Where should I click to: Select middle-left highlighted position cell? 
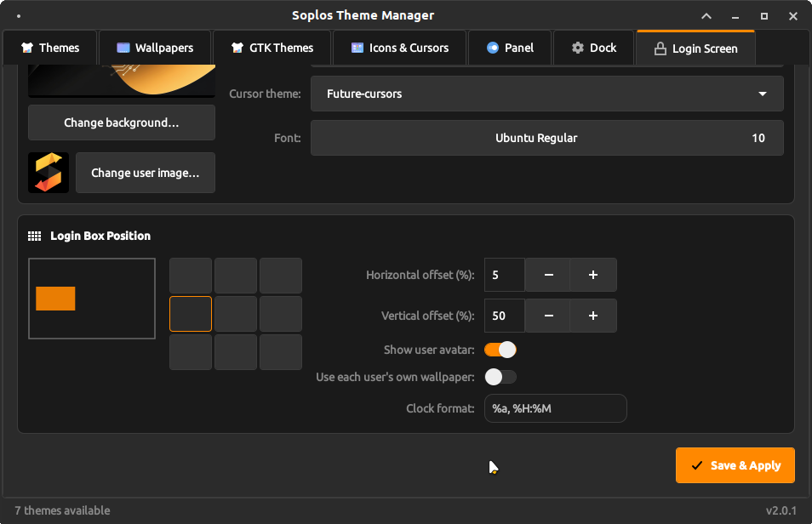pos(191,314)
